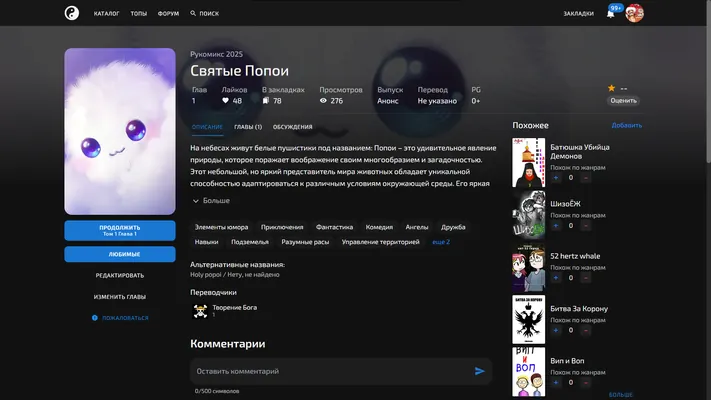This screenshot has width=711, height=400.
Task: Downvote 52 hertz whale similarity
Action: pos(585,278)
